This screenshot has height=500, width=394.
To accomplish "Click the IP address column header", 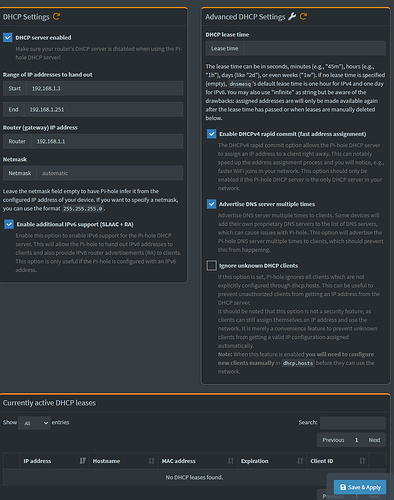I will point(55,461).
